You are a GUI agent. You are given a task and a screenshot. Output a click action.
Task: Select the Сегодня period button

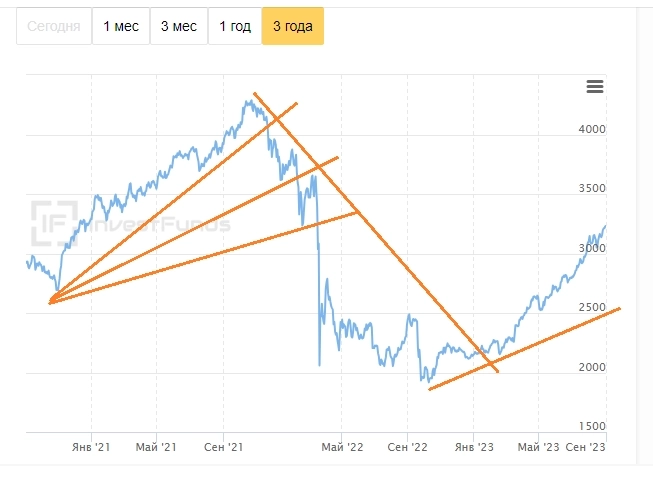(x=53, y=26)
